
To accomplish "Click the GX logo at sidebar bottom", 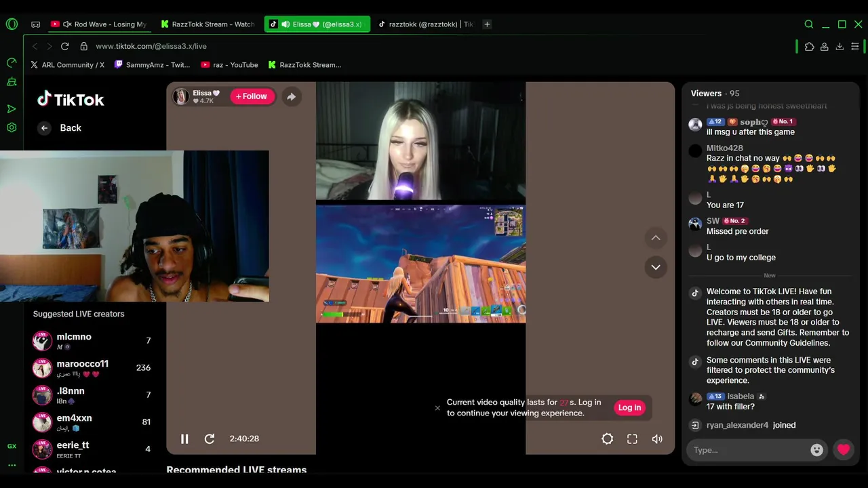I will click(x=12, y=446).
